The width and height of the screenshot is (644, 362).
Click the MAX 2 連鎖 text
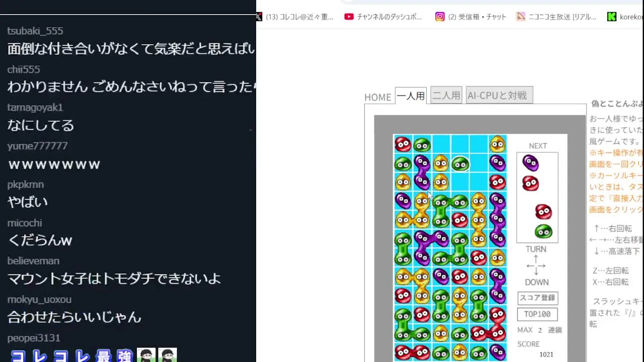point(539,330)
